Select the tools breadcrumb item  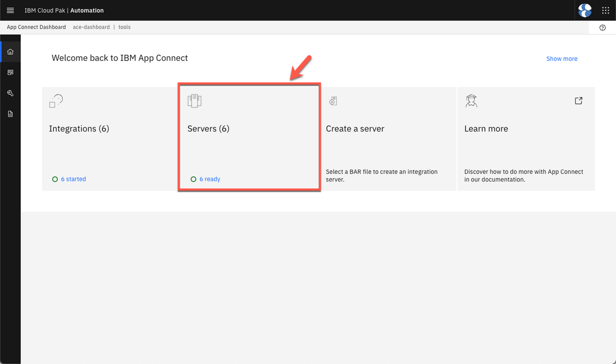pos(125,27)
